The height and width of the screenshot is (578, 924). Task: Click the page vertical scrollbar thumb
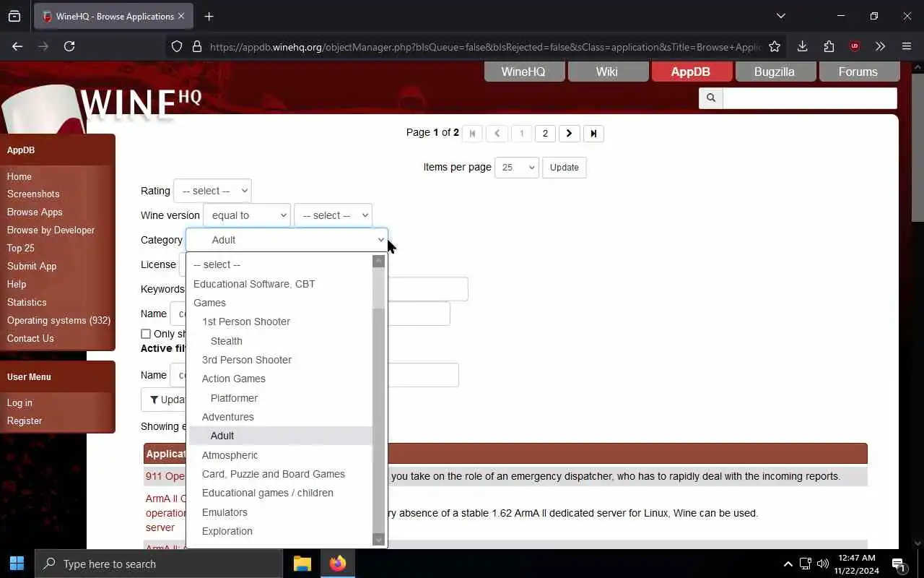click(918, 148)
